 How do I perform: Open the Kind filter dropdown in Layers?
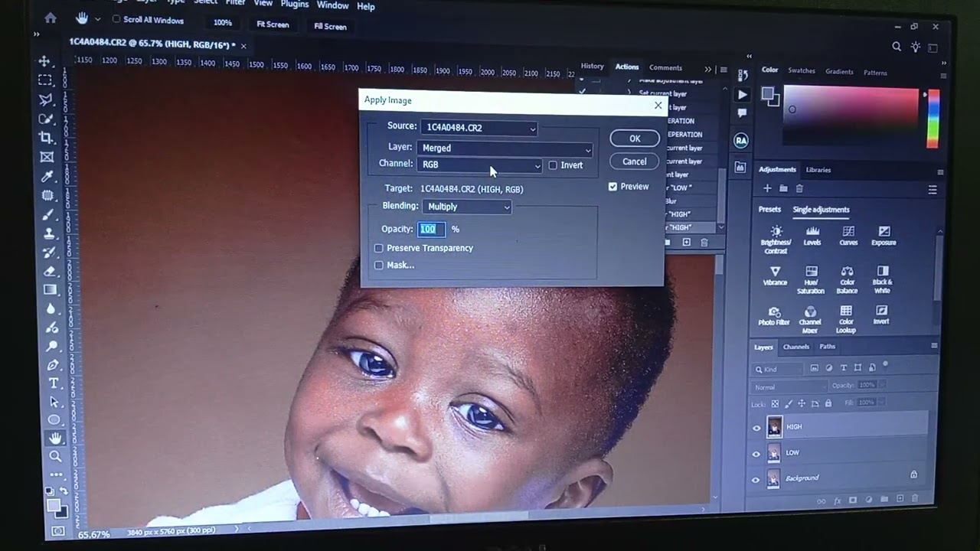778,369
